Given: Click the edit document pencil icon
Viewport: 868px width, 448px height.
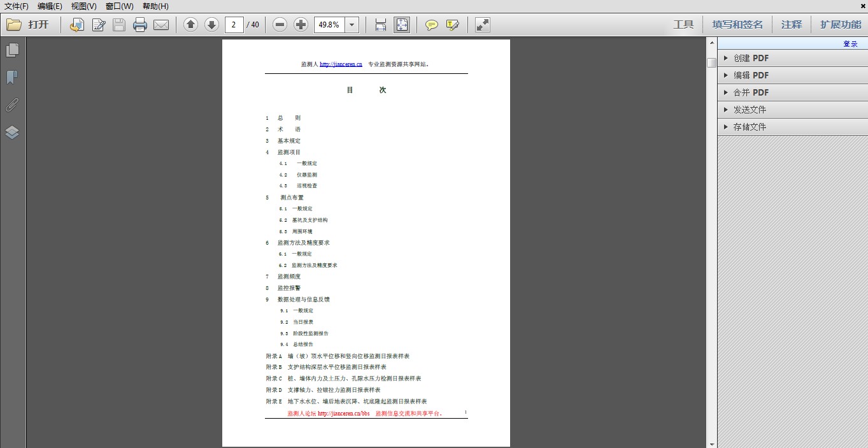Looking at the screenshot, I should point(99,25).
